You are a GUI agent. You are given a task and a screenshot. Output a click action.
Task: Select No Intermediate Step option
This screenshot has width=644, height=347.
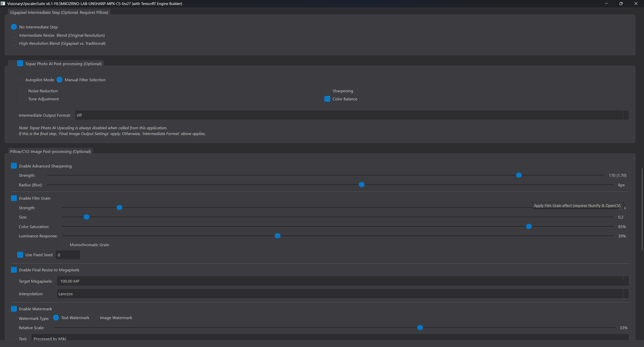14,27
